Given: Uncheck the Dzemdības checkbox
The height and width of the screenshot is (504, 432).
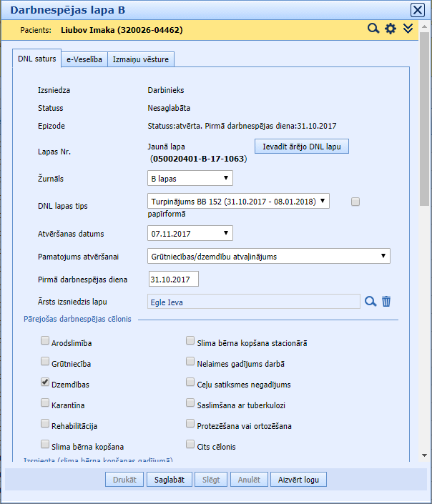Looking at the screenshot, I should click(x=45, y=382).
